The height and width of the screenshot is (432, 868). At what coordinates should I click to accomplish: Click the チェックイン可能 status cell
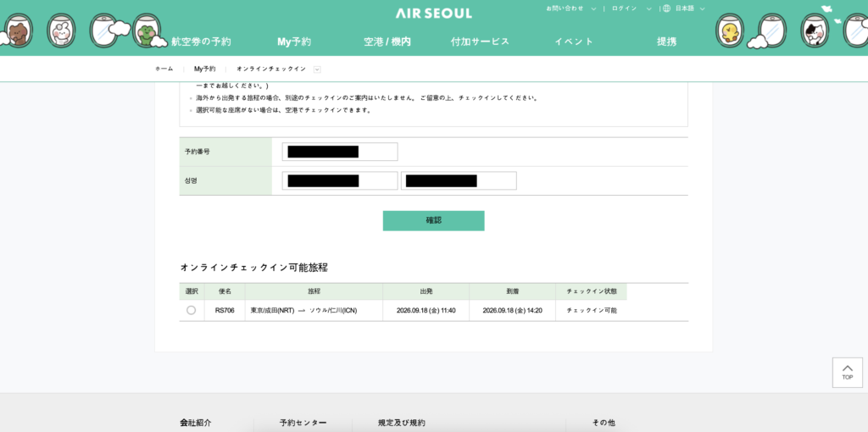coord(591,310)
